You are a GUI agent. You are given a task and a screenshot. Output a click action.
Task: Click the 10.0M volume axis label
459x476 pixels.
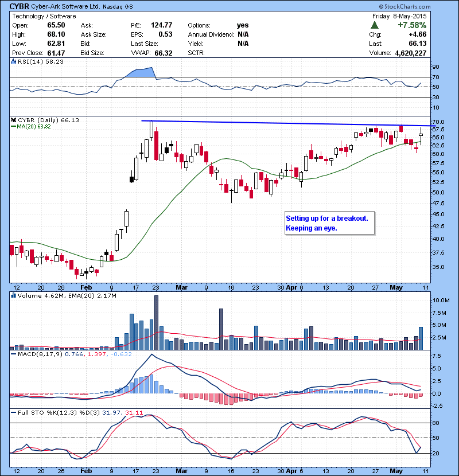point(441,301)
